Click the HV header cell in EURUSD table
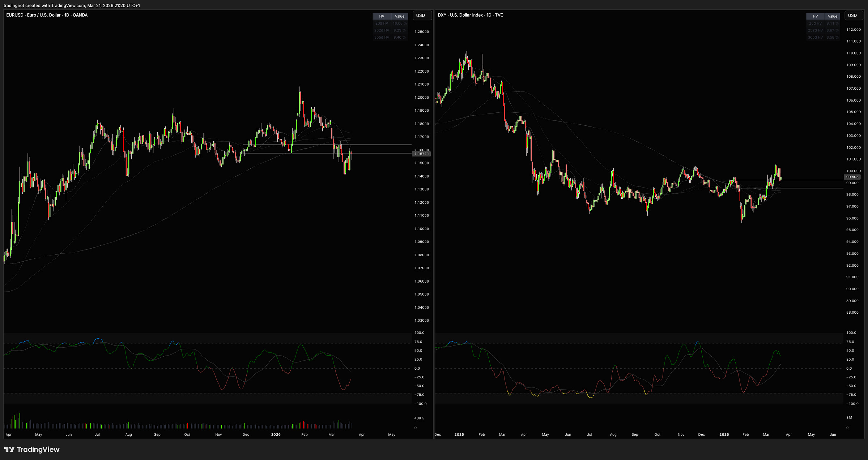The height and width of the screenshot is (460, 868). point(382,16)
